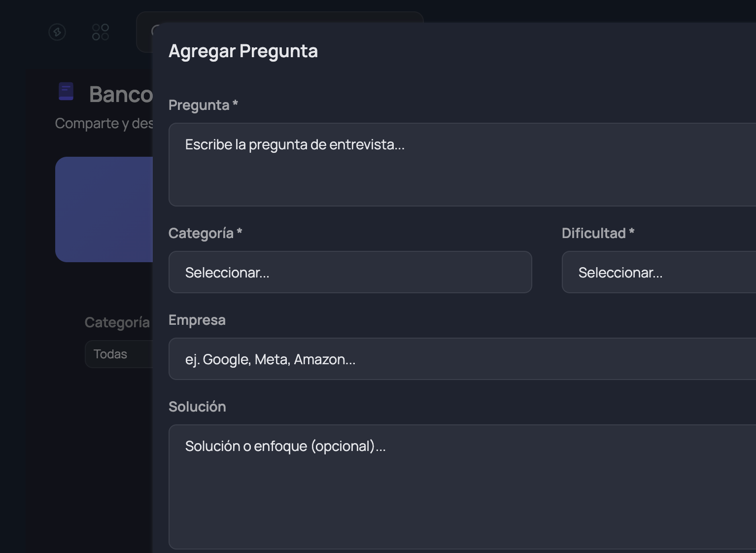Click the Empresa section label
The height and width of the screenshot is (553, 756).
197,319
